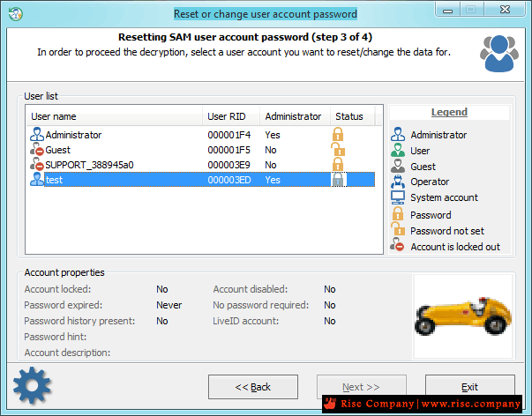Sort by Status column header
The image size is (532, 416).
click(349, 116)
